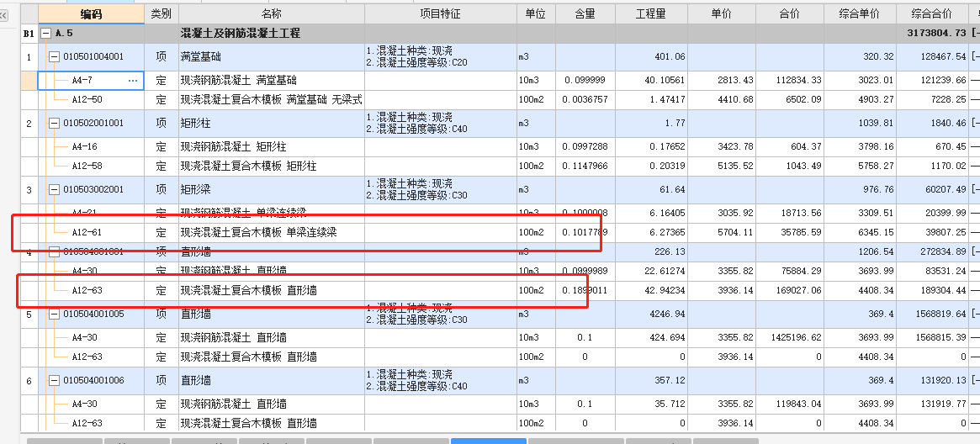Click the composite total 1840.46
Viewport: 980px width, 444px height.
pyautogui.click(x=947, y=123)
